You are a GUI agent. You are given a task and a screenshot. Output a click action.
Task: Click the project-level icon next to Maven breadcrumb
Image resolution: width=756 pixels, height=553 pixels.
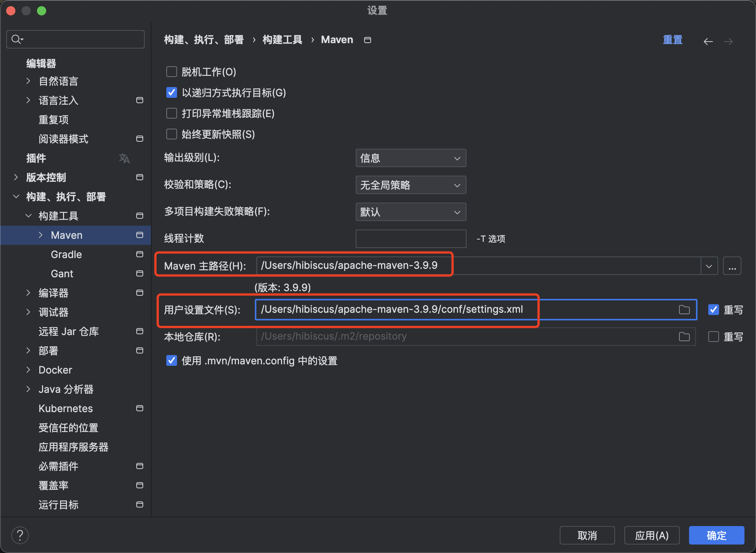pos(368,40)
